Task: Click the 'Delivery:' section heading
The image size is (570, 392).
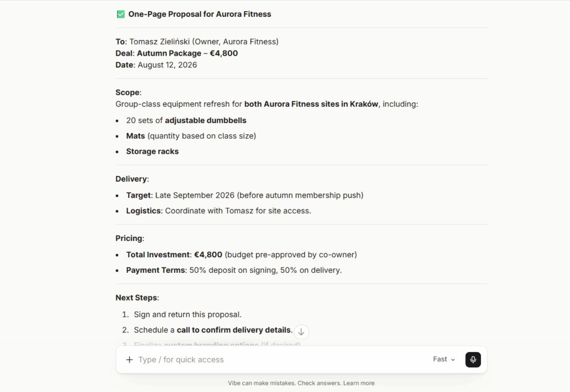Action: coord(132,179)
